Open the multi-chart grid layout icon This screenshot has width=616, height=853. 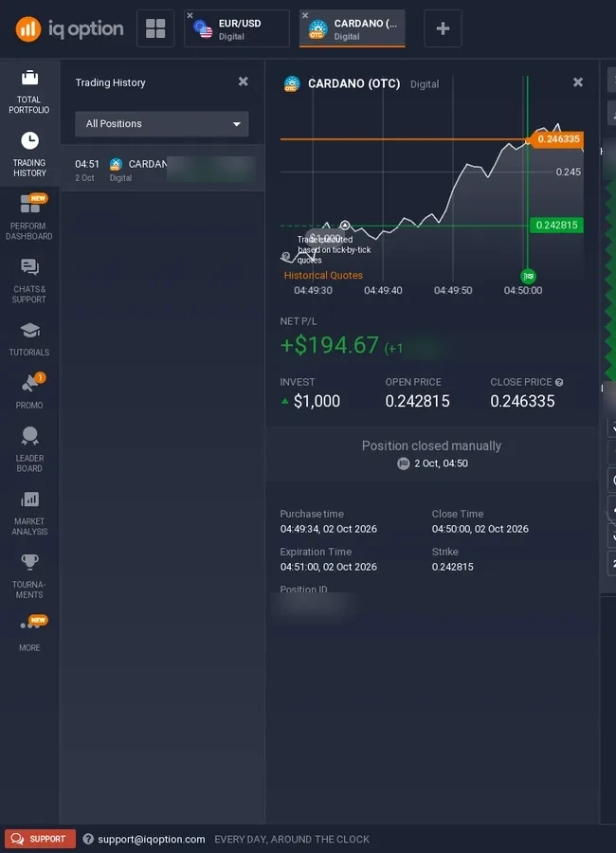click(x=155, y=28)
